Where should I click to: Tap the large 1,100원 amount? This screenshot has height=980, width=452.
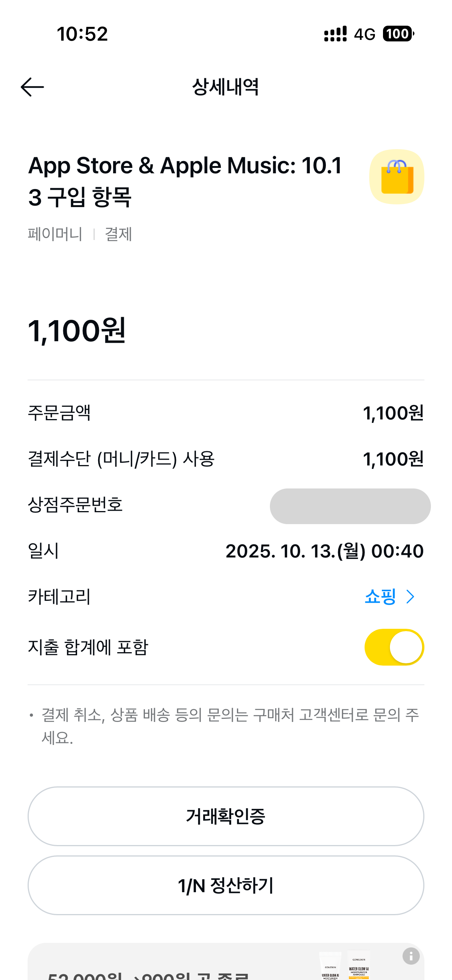point(77,331)
